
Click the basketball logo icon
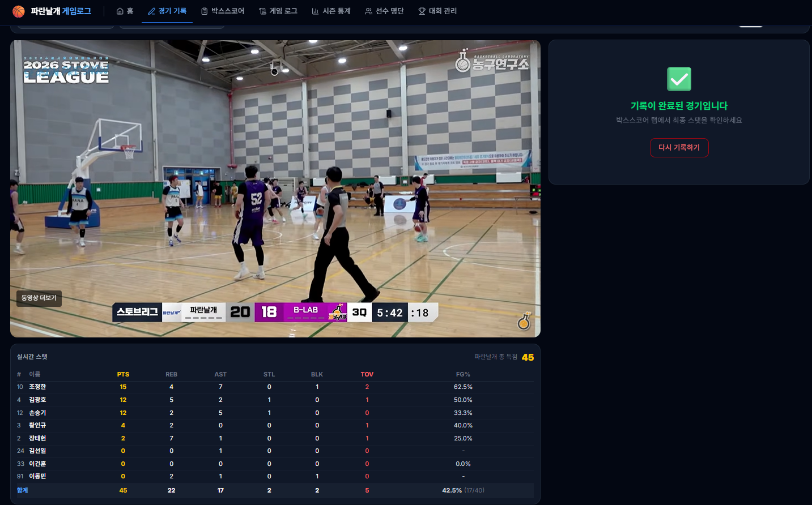19,11
